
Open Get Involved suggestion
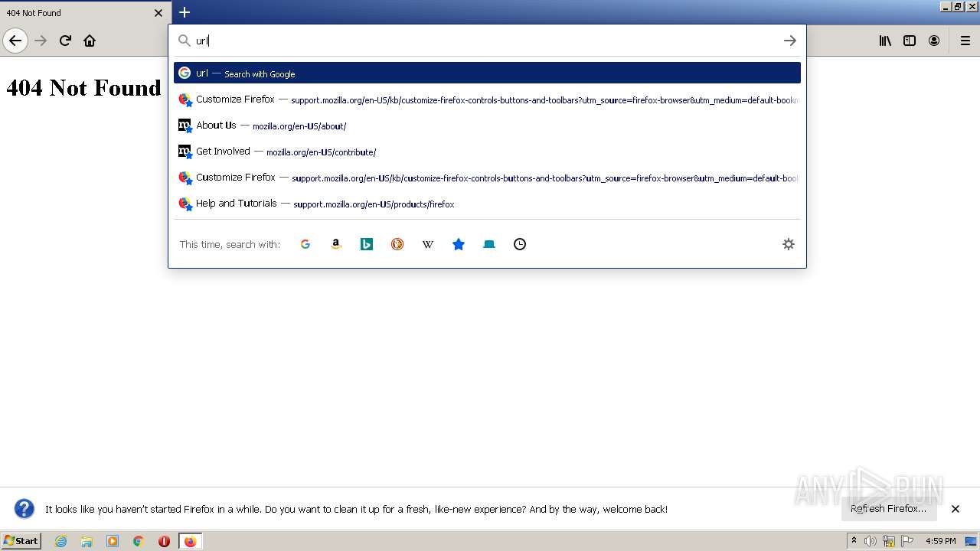click(x=487, y=152)
